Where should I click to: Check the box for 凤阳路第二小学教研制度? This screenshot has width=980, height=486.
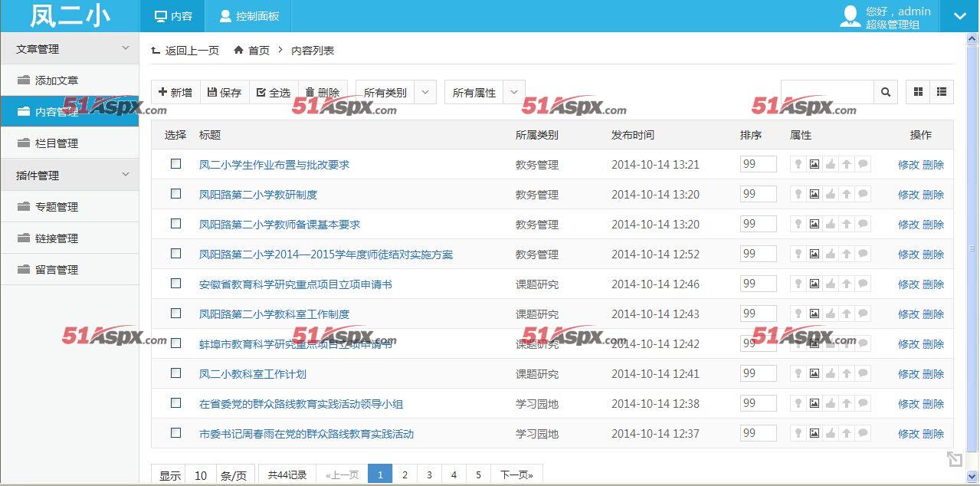pos(175,193)
